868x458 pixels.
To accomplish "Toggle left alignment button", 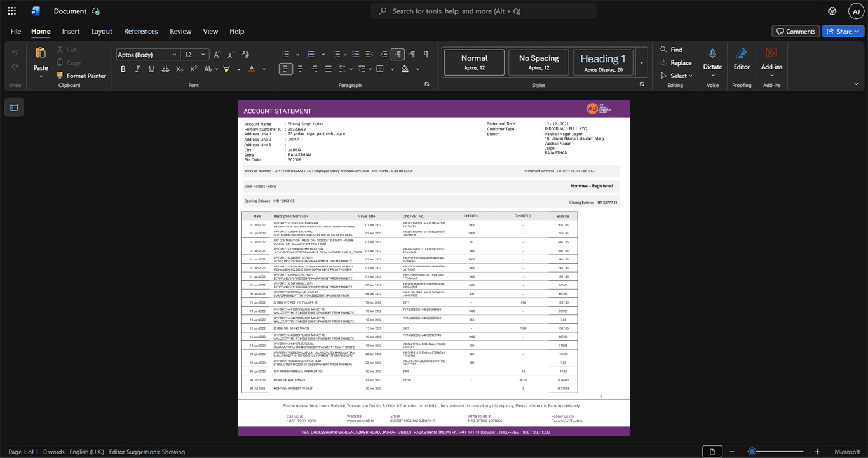I will pyautogui.click(x=286, y=69).
